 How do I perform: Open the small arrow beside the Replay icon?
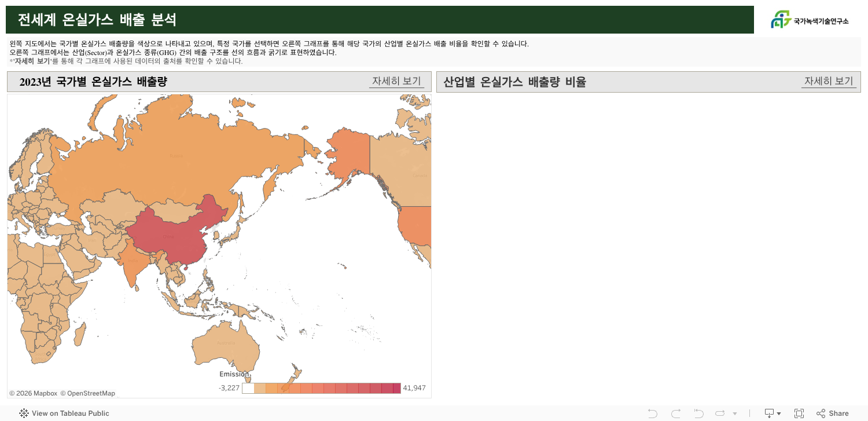click(x=735, y=413)
